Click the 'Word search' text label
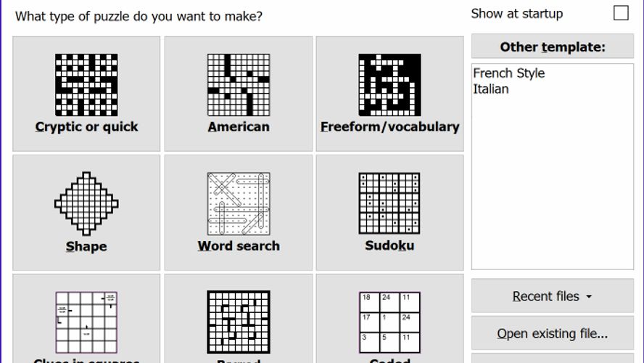This screenshot has height=363, width=644. point(239,246)
